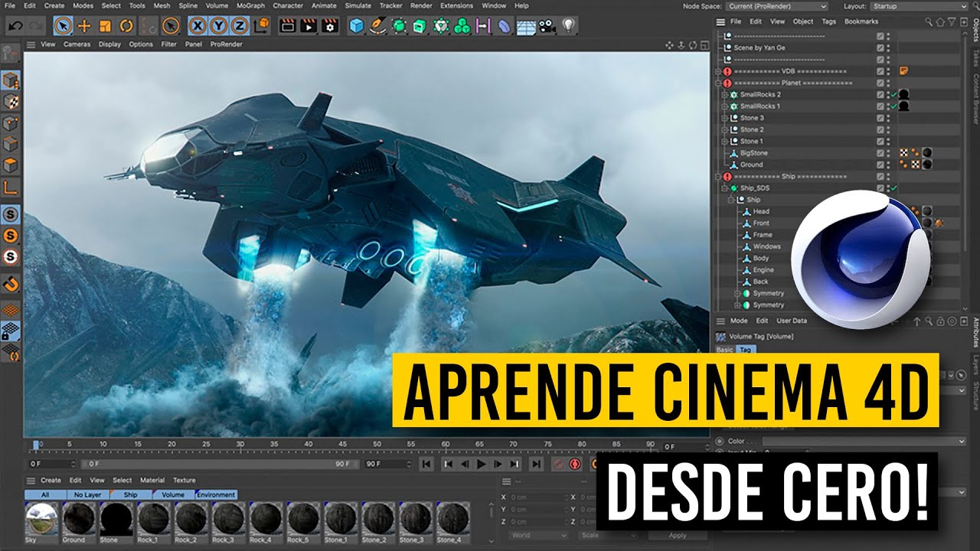980x551 pixels.
Task: Select the No Layer material tab
Action: (88, 495)
